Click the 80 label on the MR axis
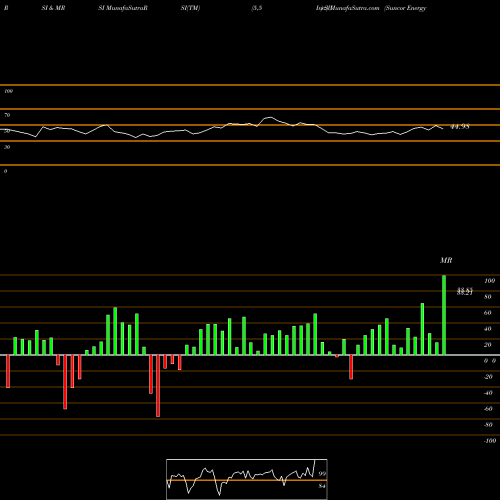The image size is (500, 500). tap(488, 297)
